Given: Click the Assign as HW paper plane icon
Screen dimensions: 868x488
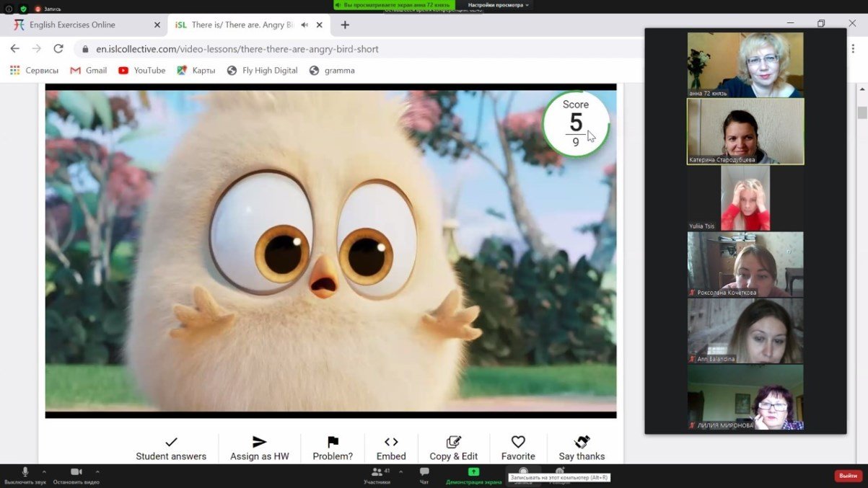Looking at the screenshot, I should coord(260,442).
